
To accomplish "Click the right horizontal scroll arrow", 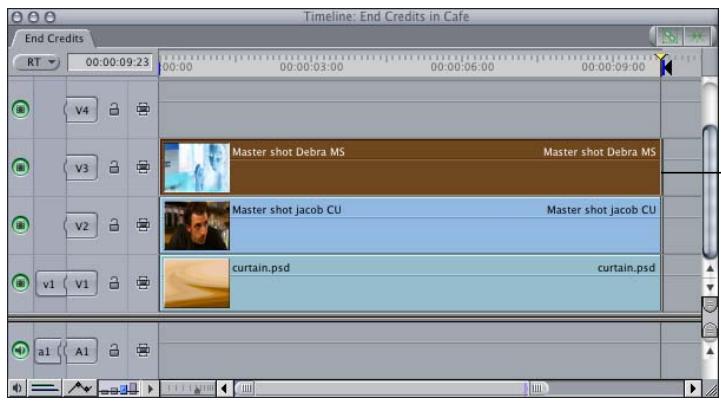I will 693,389.
